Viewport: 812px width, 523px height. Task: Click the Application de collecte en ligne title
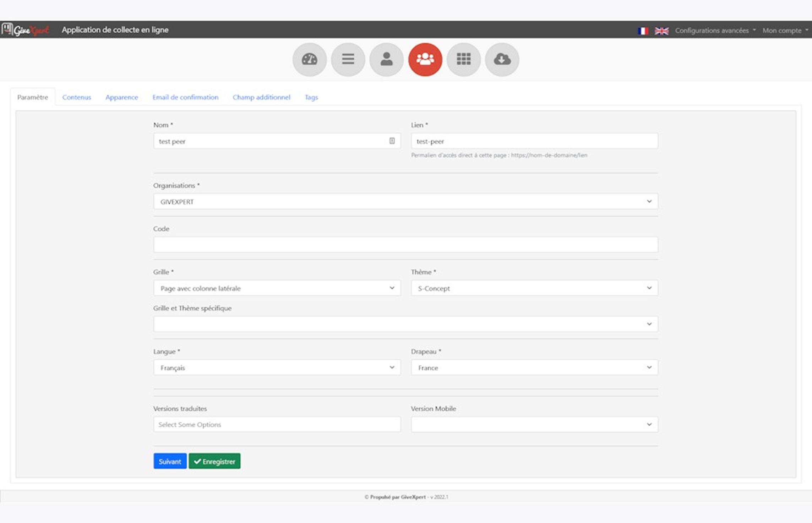115,30
